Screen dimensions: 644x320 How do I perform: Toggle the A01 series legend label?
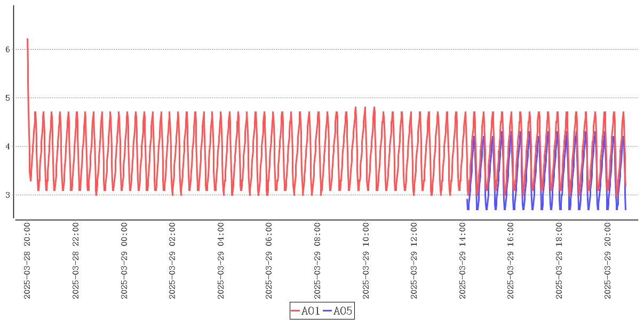(x=311, y=311)
